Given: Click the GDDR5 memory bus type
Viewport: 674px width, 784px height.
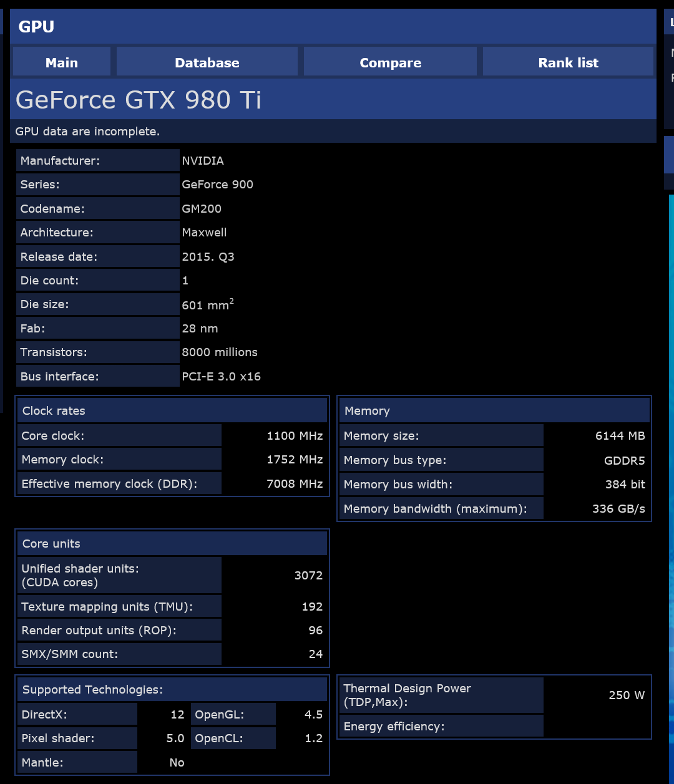Looking at the screenshot, I should [x=625, y=461].
